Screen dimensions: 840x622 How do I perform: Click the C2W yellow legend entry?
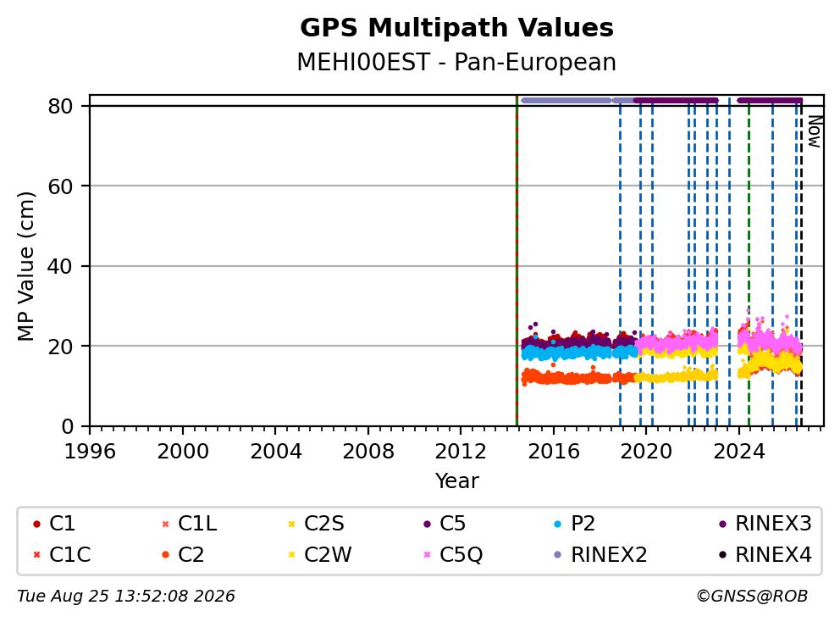click(x=320, y=554)
